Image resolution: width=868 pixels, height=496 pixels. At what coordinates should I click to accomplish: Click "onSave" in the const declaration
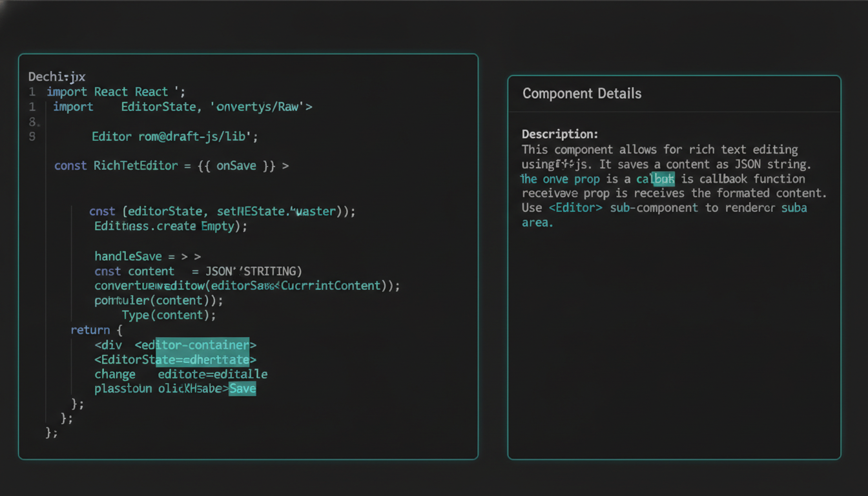[236, 166]
